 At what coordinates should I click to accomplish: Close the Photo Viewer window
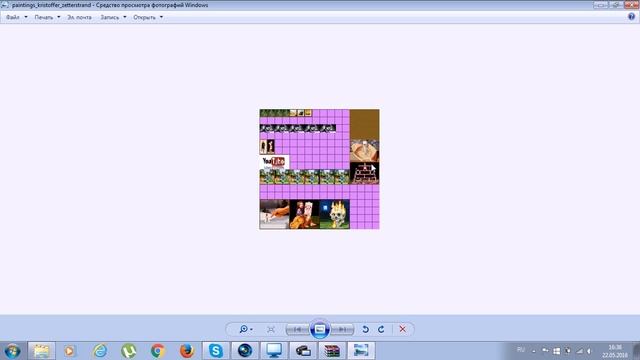pyautogui.click(x=631, y=4)
